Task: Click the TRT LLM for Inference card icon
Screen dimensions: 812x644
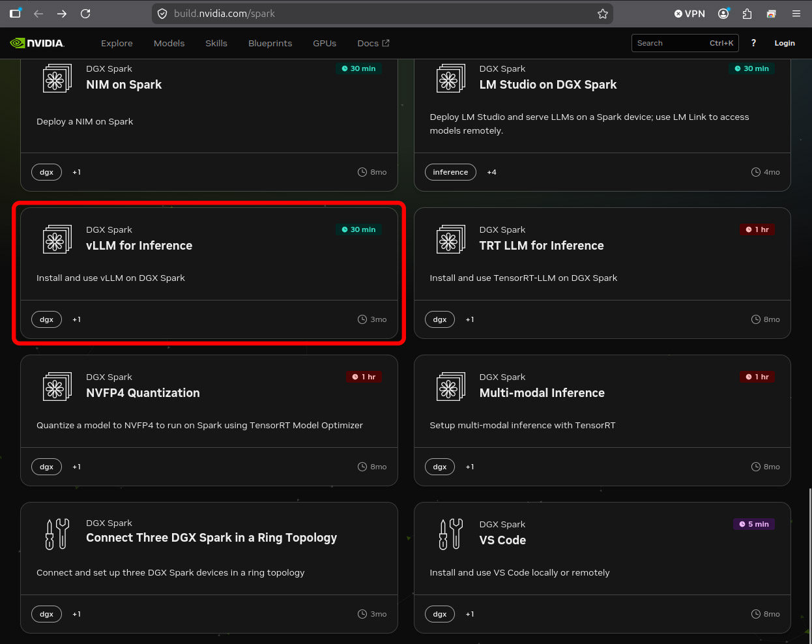Action: click(451, 239)
